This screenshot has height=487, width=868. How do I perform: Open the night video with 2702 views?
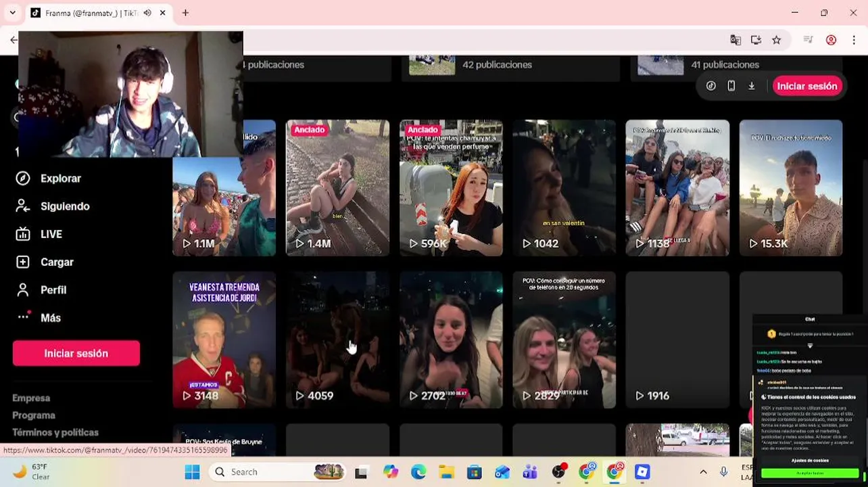[451, 340]
